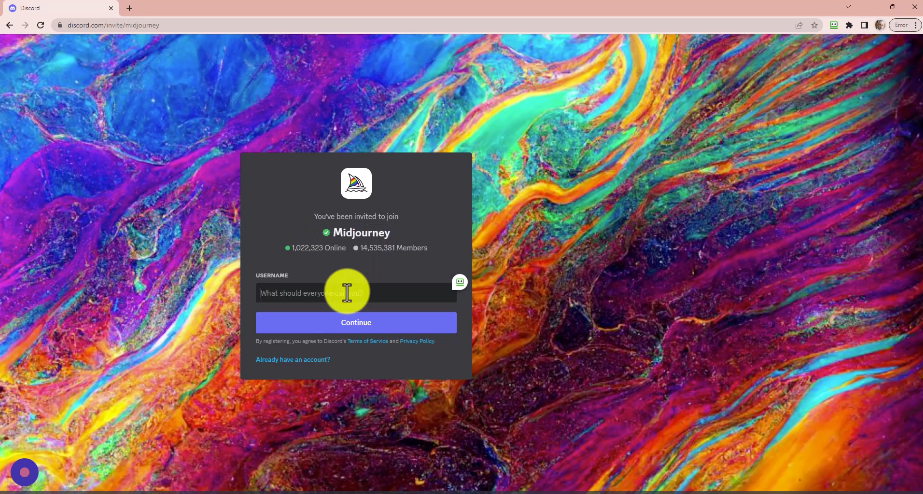View site info via the padlock icon
This screenshot has height=494, width=923.
pyautogui.click(x=59, y=25)
